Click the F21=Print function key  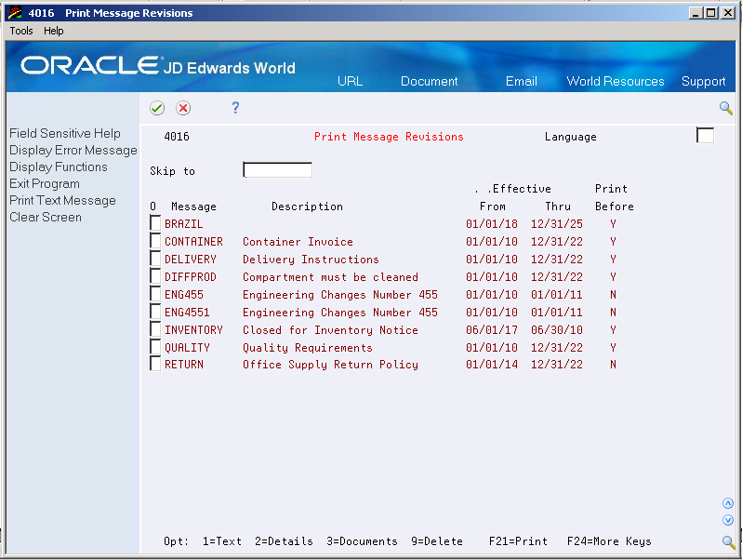[x=518, y=541]
